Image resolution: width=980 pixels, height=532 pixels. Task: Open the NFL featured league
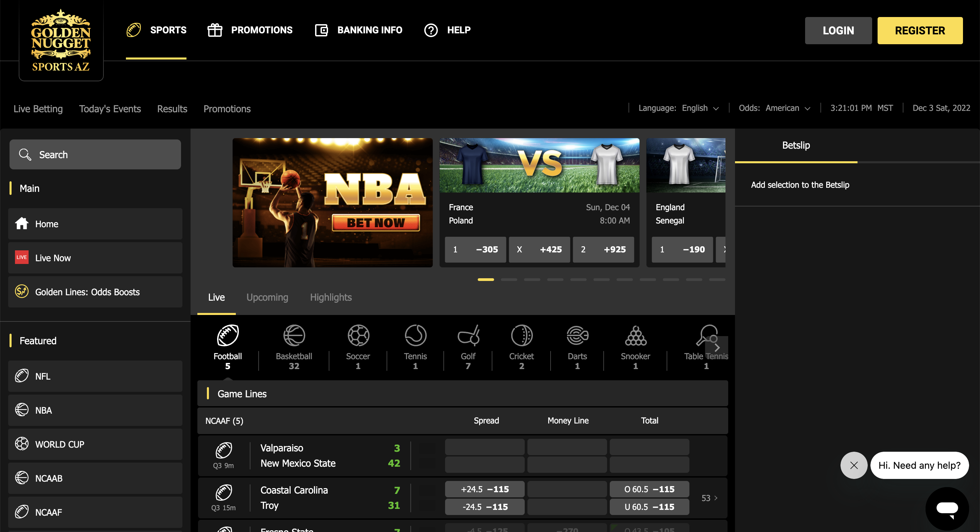[x=95, y=376]
